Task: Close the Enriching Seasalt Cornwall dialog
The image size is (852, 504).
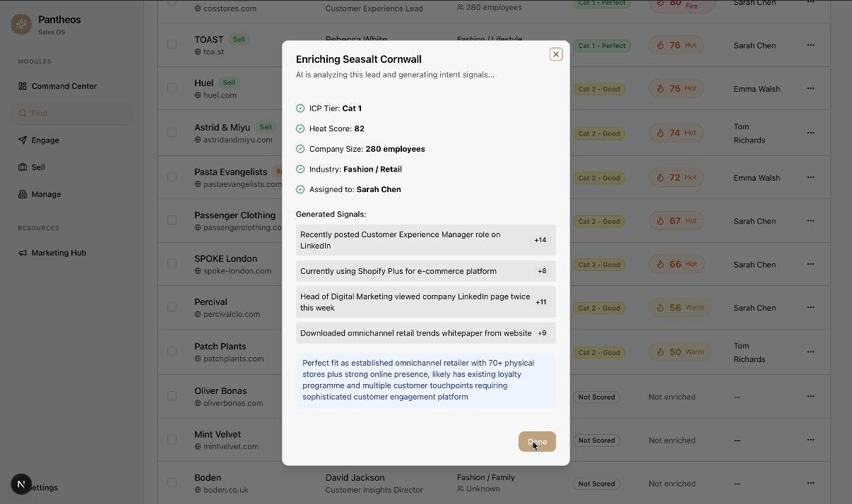Action: coord(556,54)
